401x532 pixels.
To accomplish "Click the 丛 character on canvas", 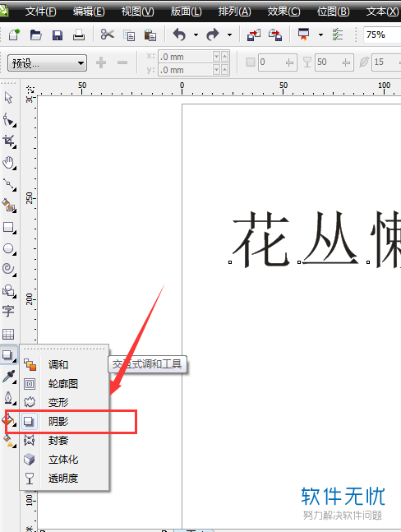I will coord(330,238).
